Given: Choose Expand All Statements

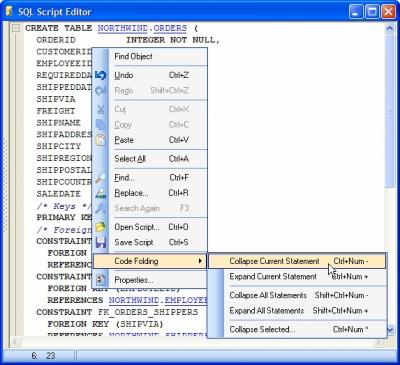Looking at the screenshot, I should 297,311.
